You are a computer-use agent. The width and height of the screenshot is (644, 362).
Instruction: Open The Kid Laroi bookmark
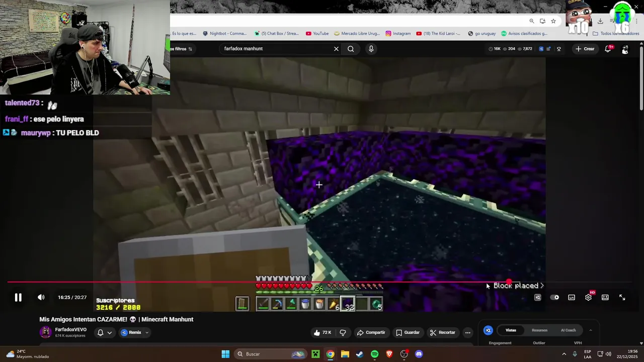(438, 34)
